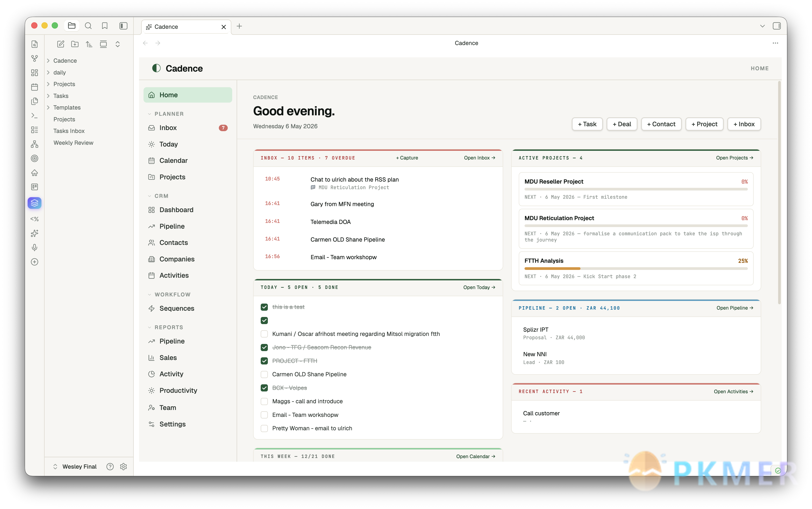Check the Email - Team workshopw task checkbox
Viewport: 812px width, 509px height.
click(x=264, y=415)
